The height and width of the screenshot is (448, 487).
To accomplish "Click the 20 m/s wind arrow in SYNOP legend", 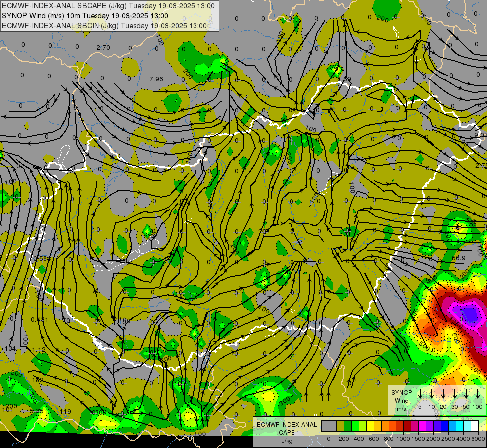I will click(443, 393).
